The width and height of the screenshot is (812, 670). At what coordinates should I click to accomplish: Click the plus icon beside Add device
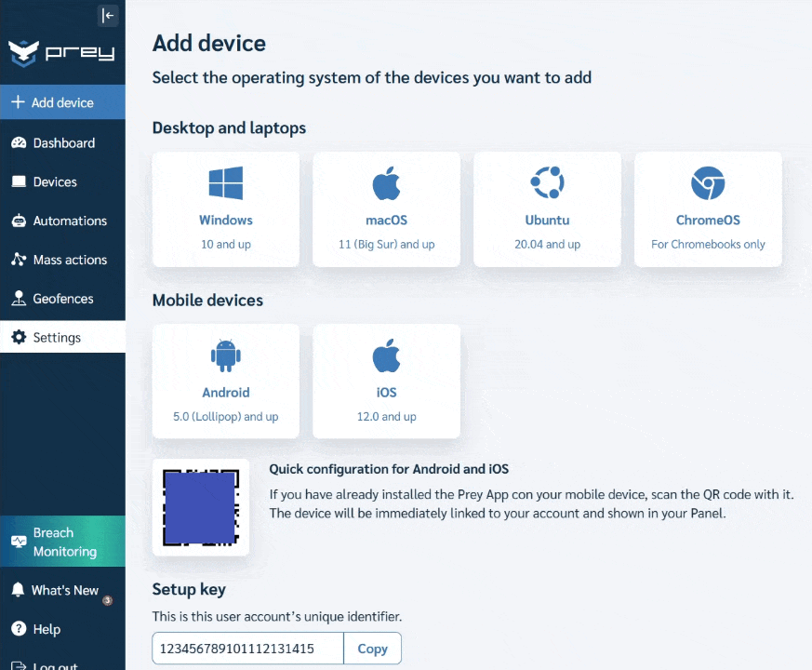click(x=18, y=102)
